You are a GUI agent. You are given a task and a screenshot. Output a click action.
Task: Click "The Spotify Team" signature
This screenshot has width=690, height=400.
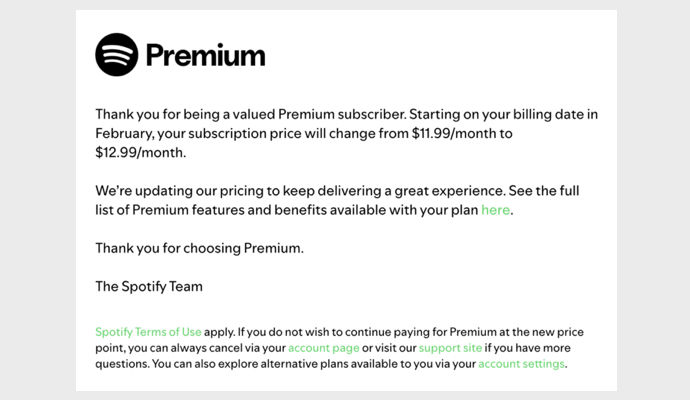(x=149, y=286)
